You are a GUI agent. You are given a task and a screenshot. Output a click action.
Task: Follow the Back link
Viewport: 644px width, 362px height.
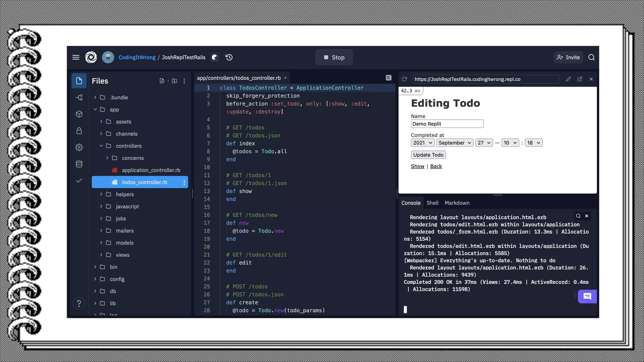point(436,167)
